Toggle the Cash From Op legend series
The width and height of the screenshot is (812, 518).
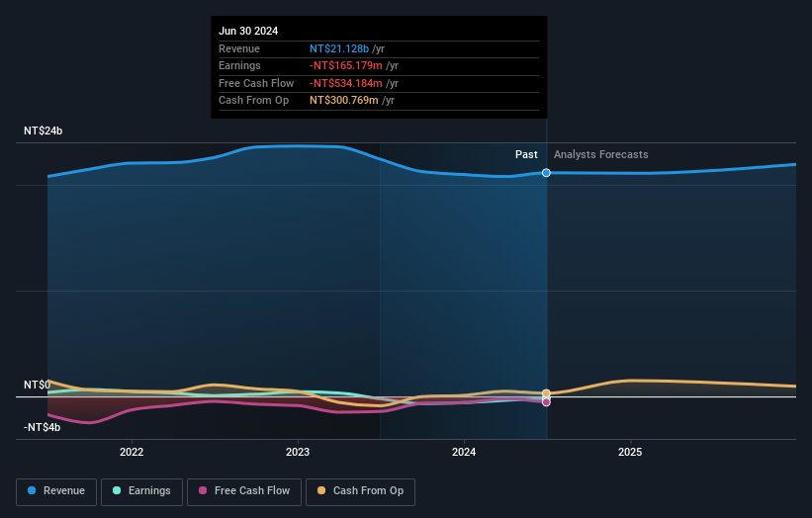[x=360, y=491]
